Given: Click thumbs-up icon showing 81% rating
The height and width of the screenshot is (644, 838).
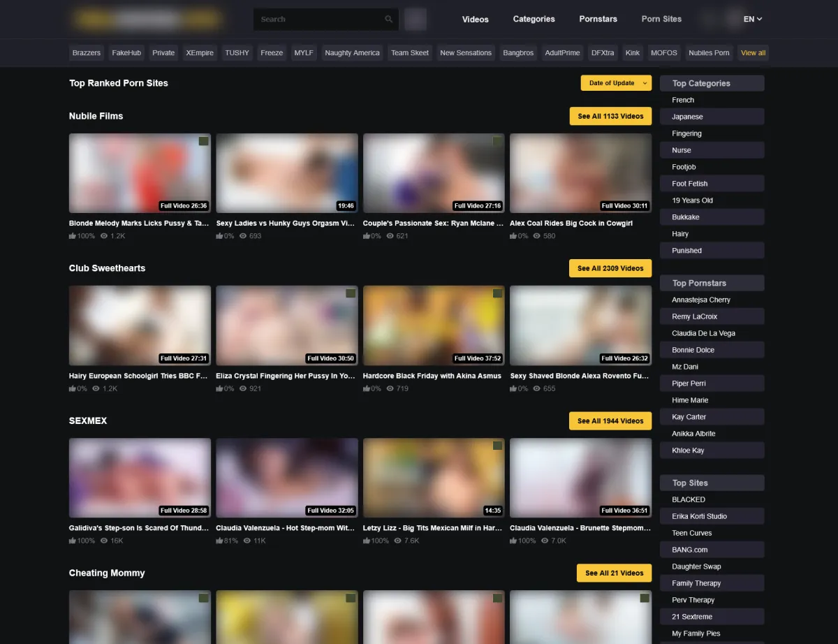Looking at the screenshot, I should [x=220, y=541].
